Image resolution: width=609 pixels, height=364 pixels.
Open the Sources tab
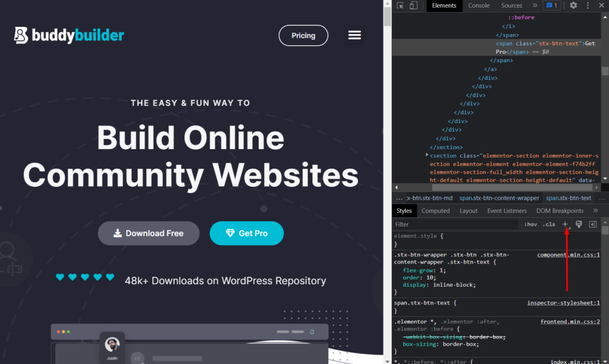click(x=511, y=5)
